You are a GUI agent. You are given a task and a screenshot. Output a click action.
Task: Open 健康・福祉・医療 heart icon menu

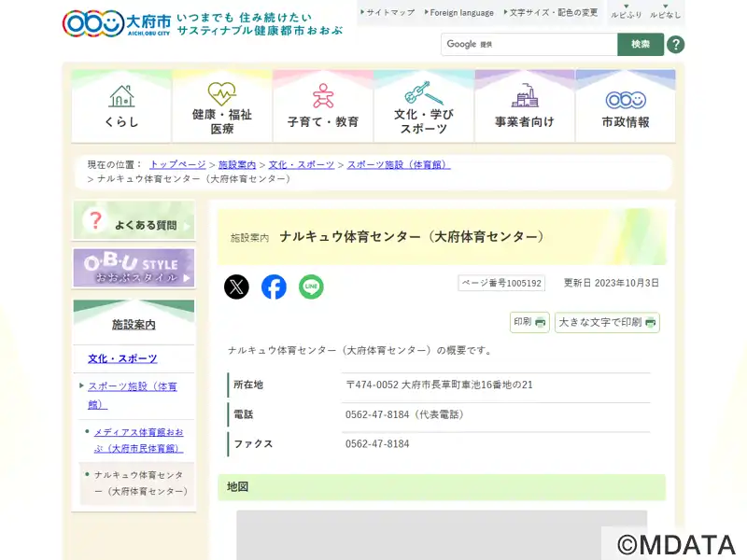pyautogui.click(x=222, y=105)
